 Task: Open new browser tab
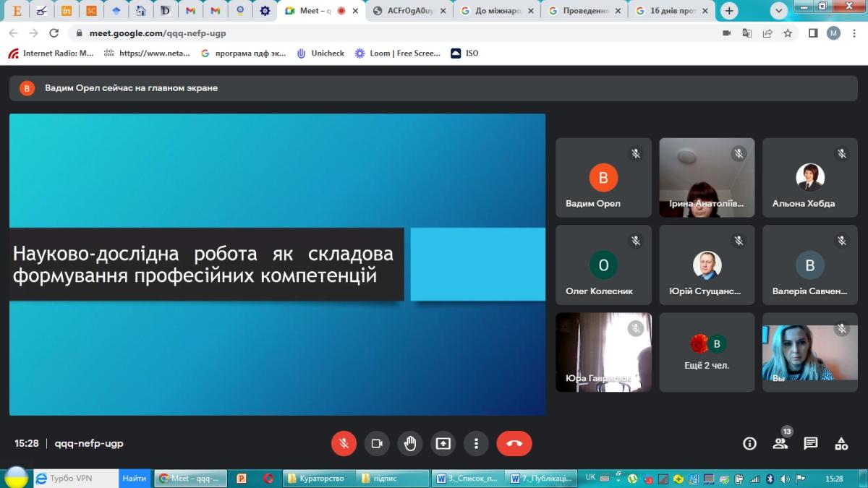click(729, 11)
